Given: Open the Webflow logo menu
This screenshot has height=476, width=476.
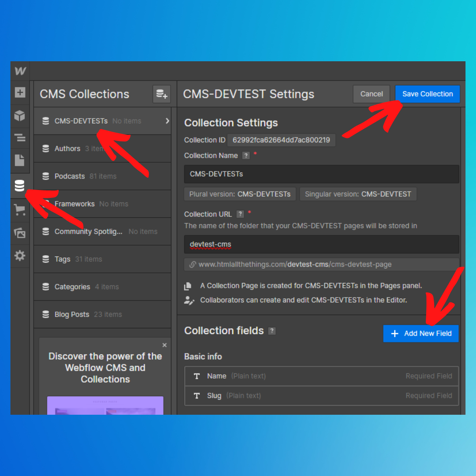Looking at the screenshot, I should 20,71.
